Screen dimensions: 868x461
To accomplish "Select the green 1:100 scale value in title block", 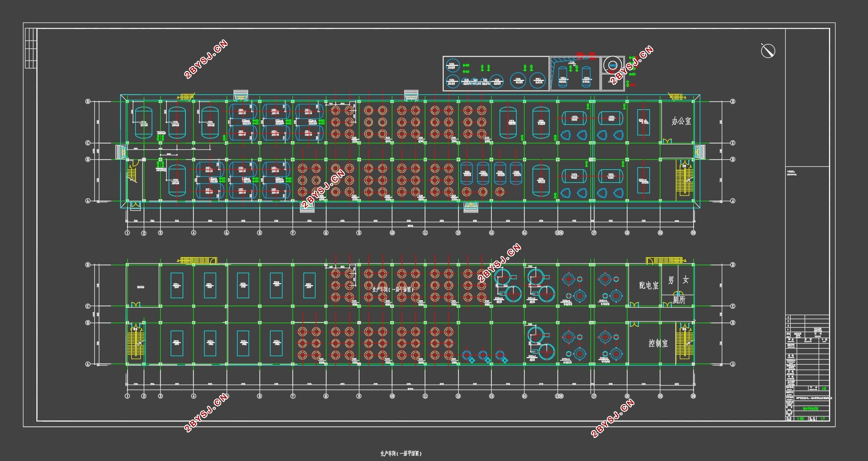I will [801, 419].
